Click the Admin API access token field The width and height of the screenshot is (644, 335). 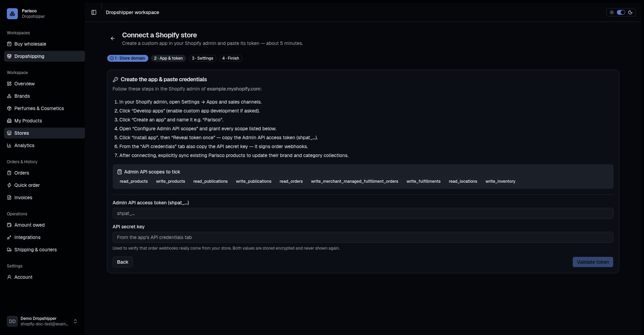[x=363, y=213]
